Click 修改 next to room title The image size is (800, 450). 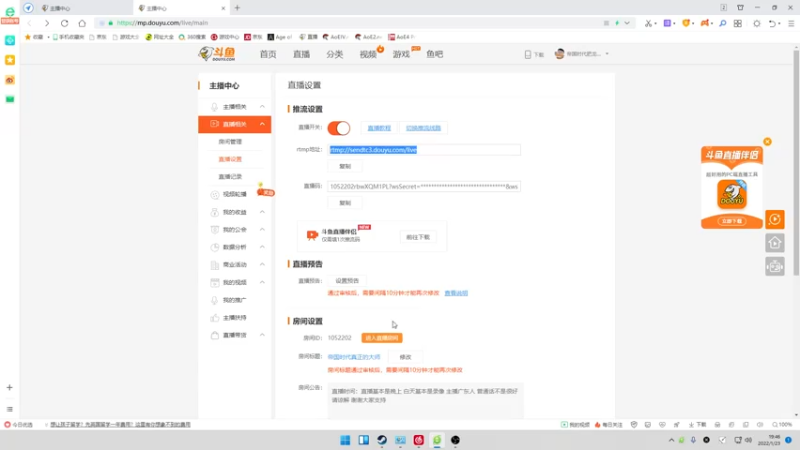coord(406,357)
